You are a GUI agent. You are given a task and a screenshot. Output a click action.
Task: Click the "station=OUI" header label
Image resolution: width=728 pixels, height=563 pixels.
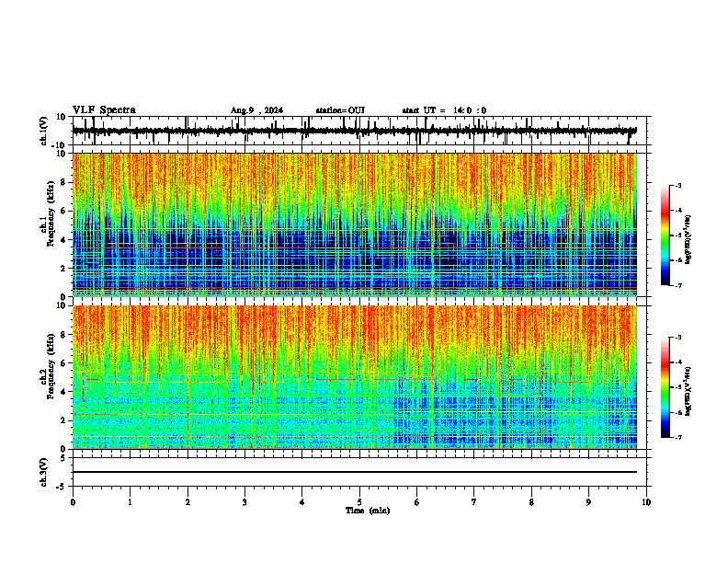(x=340, y=110)
